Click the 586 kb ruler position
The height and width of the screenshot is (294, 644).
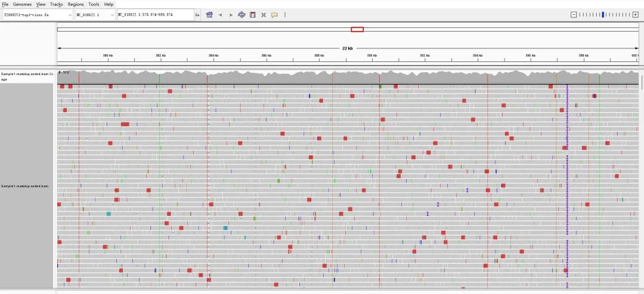pyautogui.click(x=267, y=55)
